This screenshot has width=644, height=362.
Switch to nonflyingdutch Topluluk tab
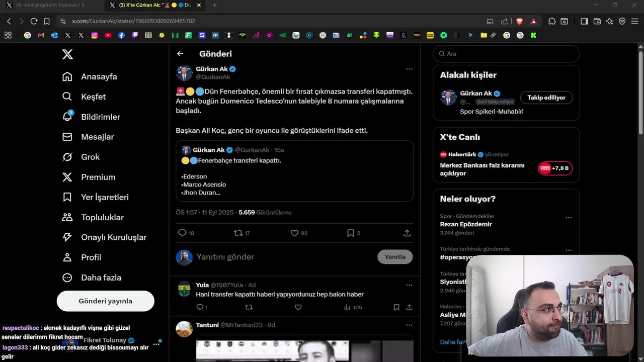[x=50, y=5]
